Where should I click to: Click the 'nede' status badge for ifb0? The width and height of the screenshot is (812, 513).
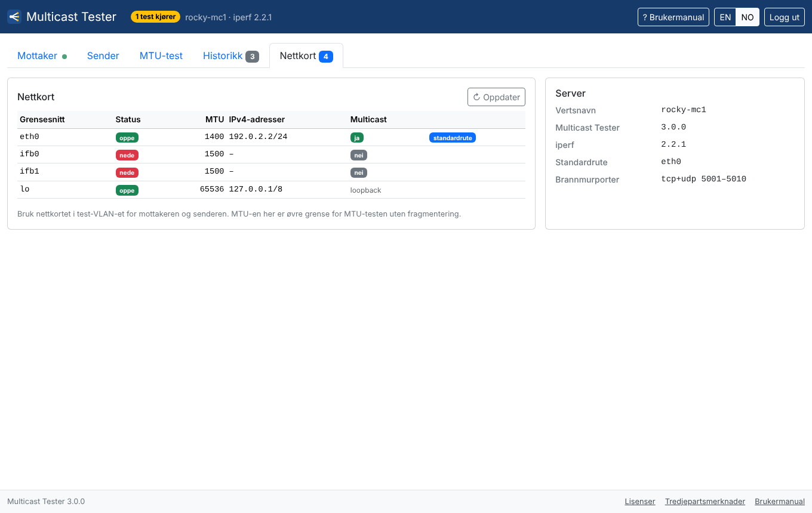[127, 155]
